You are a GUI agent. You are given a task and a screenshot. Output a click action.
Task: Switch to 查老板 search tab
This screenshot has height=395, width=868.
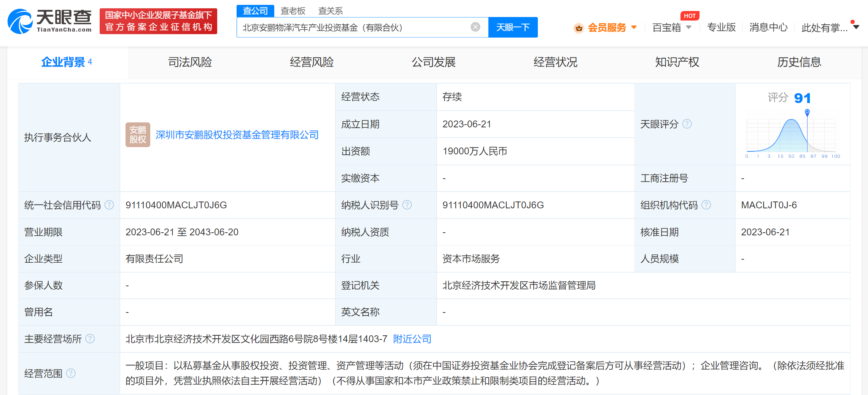pyautogui.click(x=293, y=11)
